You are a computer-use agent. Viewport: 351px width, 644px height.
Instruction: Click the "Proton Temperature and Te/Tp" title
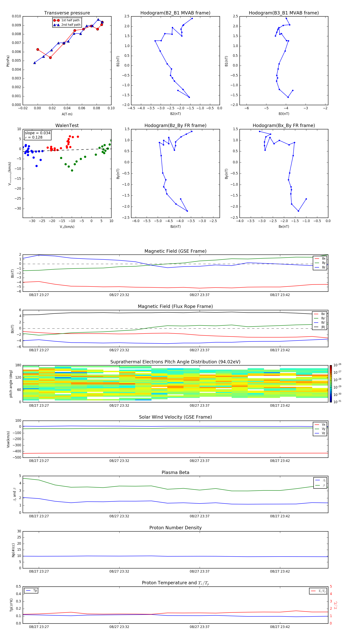[x=175, y=583]
